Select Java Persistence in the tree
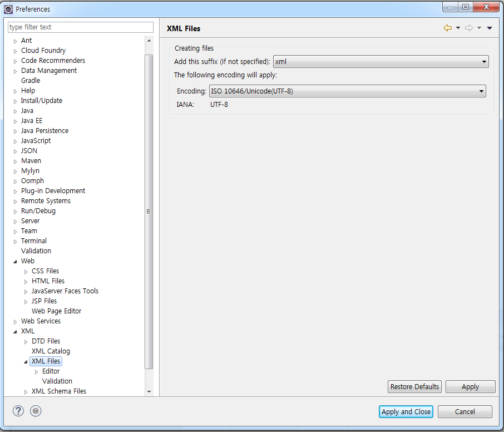Viewport: 504px width, 432px height. coord(45,131)
